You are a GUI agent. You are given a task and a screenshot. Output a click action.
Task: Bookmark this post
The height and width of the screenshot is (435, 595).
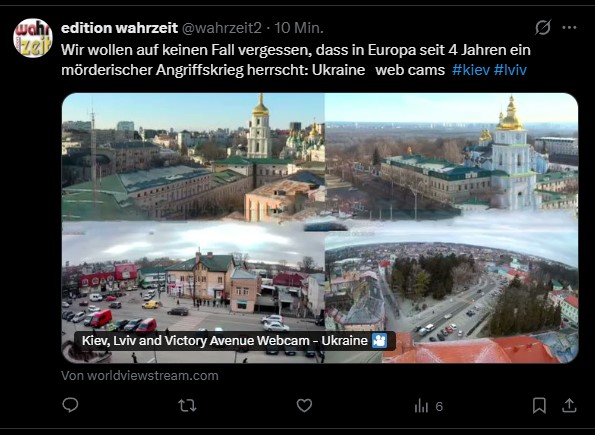539,406
